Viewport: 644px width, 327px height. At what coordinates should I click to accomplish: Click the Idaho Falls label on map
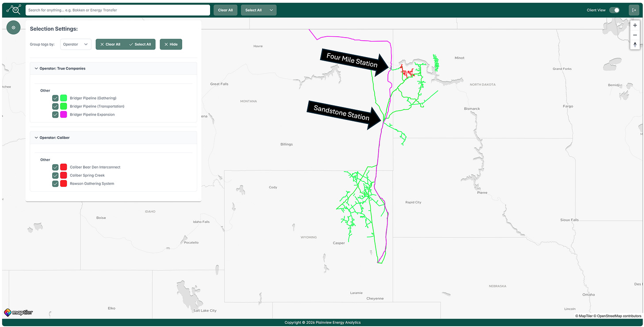pos(201,222)
